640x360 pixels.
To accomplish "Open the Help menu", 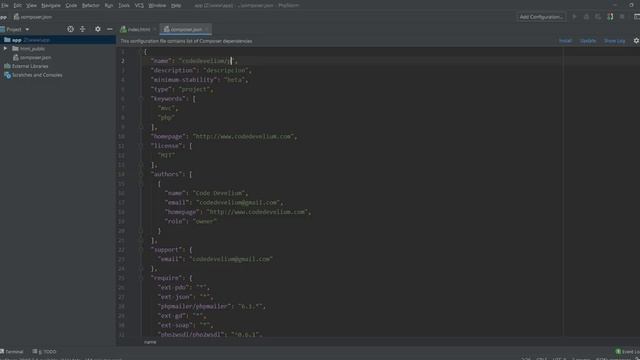I will click(176, 5).
